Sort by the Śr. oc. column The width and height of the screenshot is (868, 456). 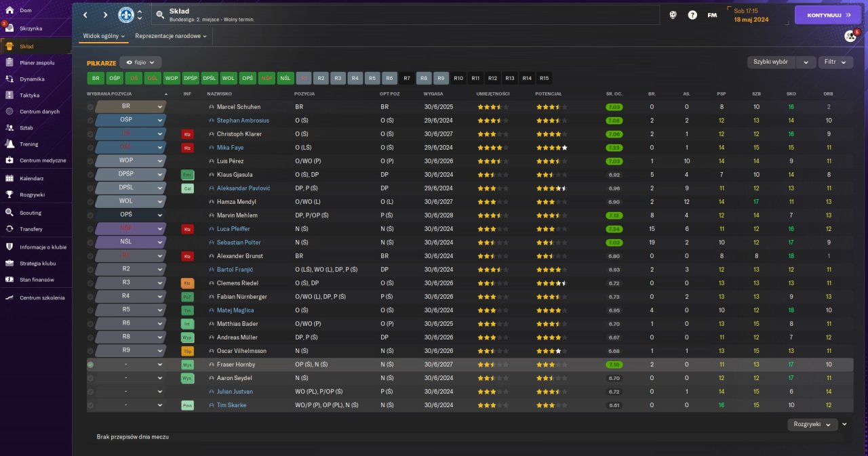(x=614, y=94)
